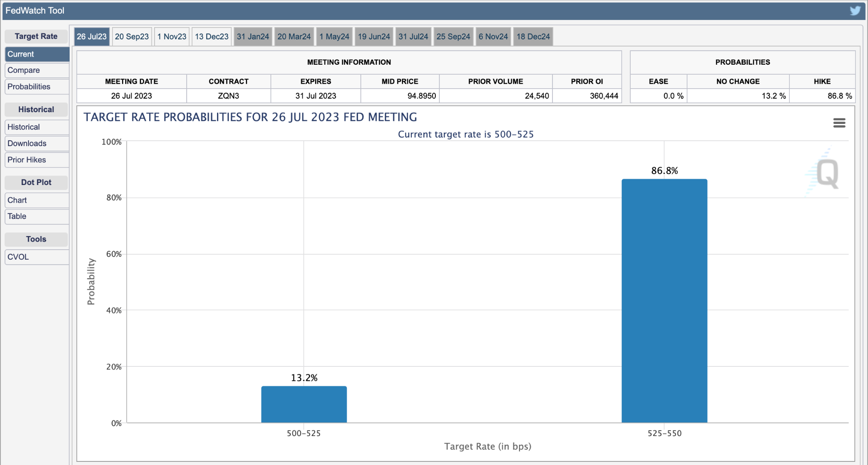Image resolution: width=868 pixels, height=465 pixels.
Task: Click the 0.0 % ease probability cell
Action: [659, 96]
